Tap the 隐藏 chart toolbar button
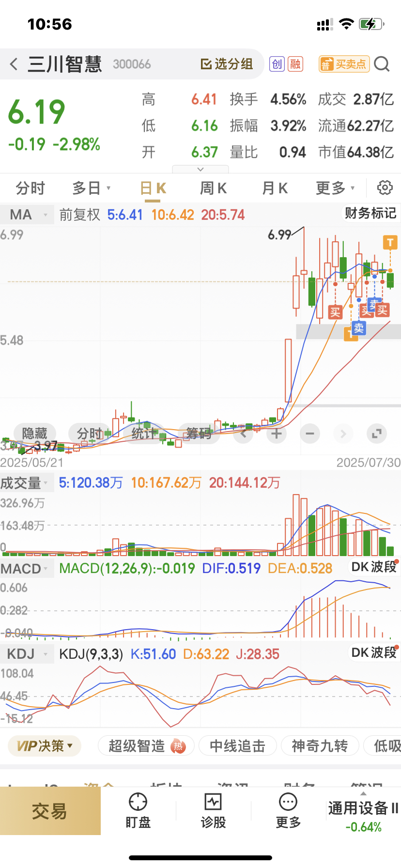 click(35, 433)
